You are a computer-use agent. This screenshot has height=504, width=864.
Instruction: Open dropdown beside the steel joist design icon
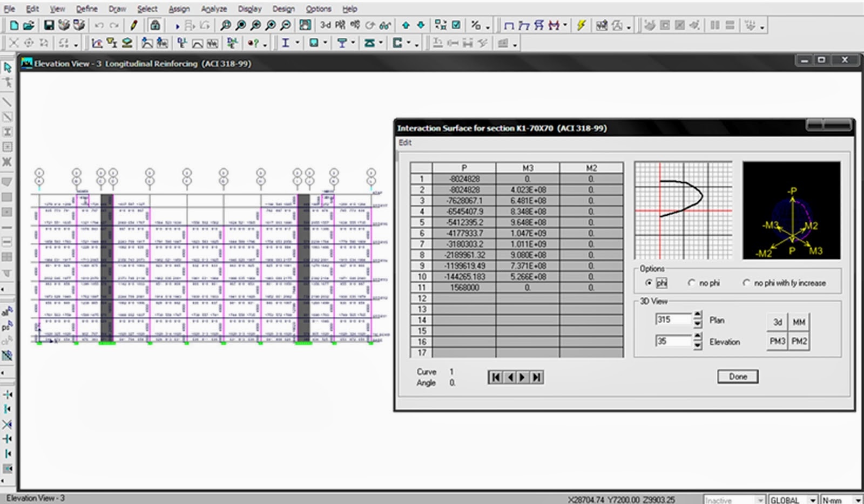tap(381, 43)
